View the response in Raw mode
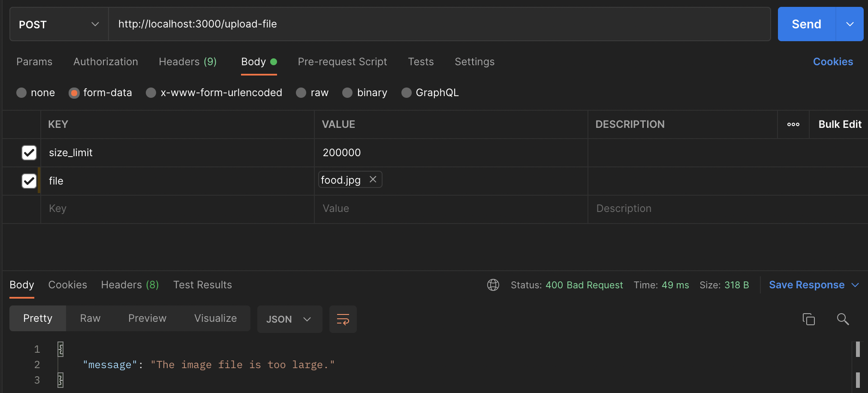 90,318
